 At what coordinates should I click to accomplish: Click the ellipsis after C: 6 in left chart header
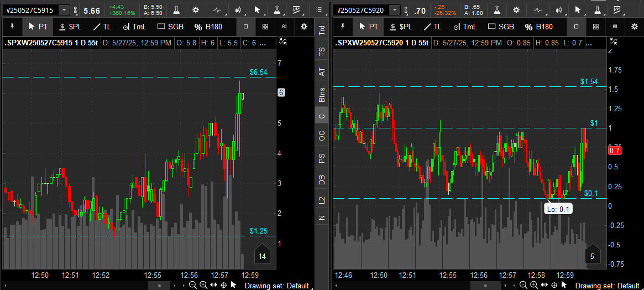point(263,43)
